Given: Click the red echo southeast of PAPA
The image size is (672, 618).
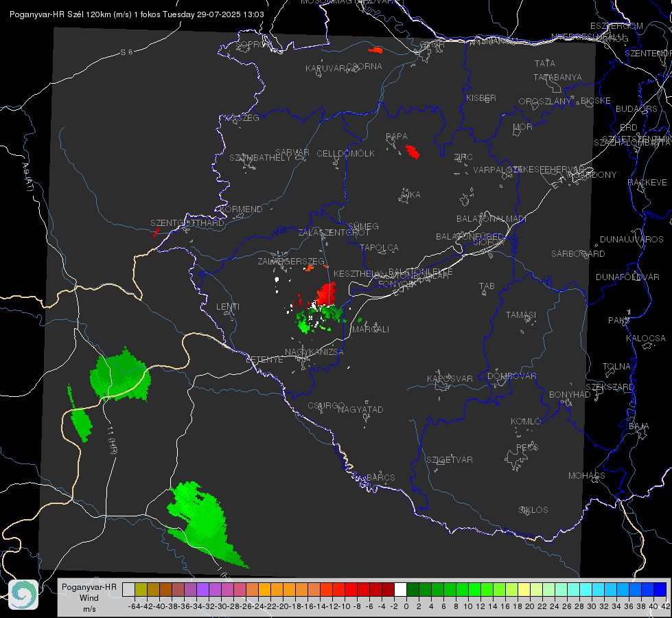Looking at the screenshot, I should 413,152.
